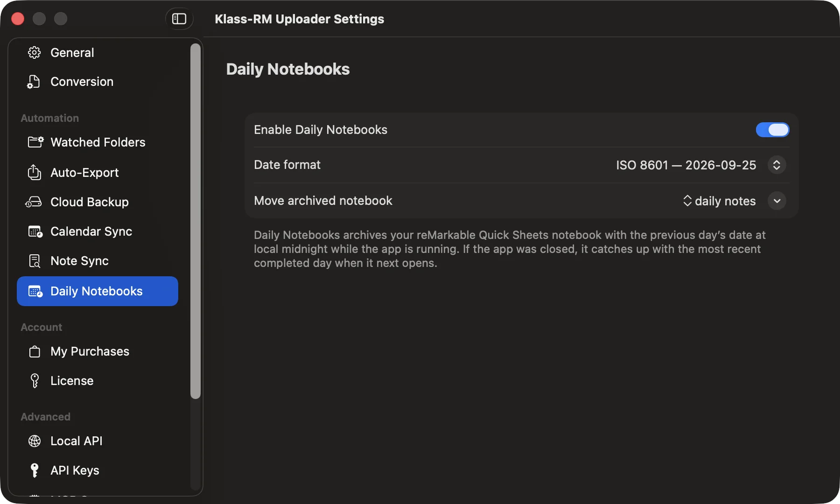The height and width of the screenshot is (504, 840).
Task: Click the My Purchases bag icon
Action: point(35,351)
